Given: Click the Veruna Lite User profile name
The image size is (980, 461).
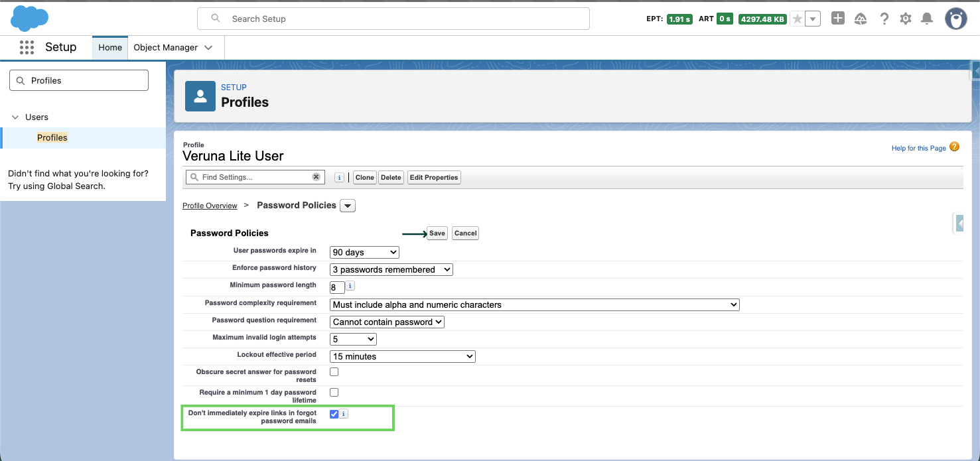Looking at the screenshot, I should (x=233, y=157).
